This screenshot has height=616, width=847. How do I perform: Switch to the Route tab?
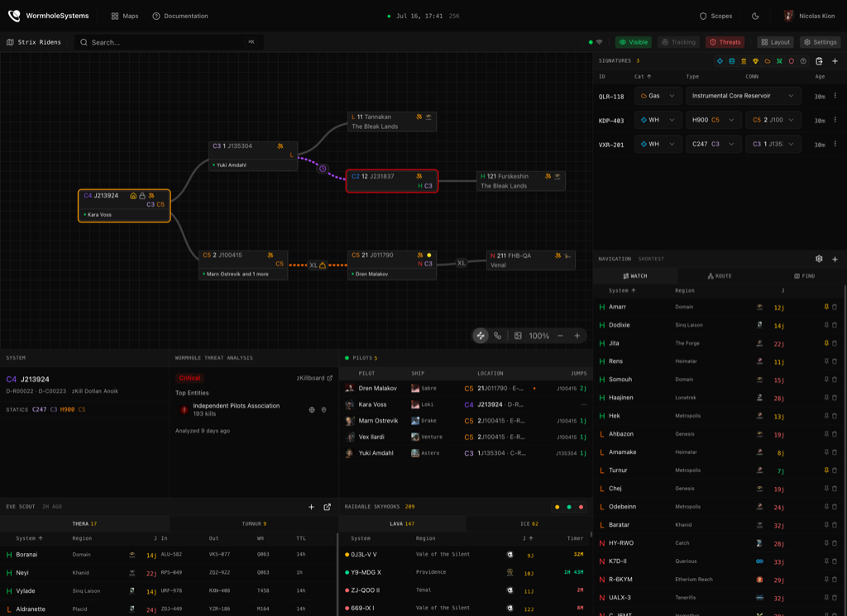[x=720, y=276]
